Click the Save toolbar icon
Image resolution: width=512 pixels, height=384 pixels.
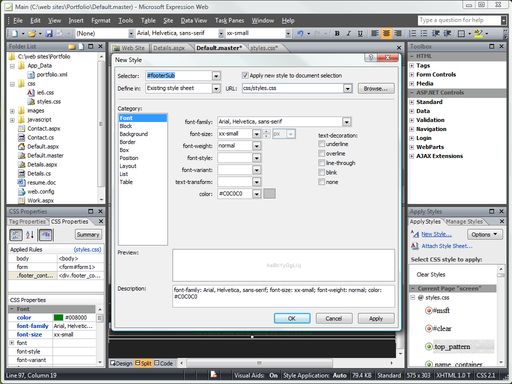(49, 33)
